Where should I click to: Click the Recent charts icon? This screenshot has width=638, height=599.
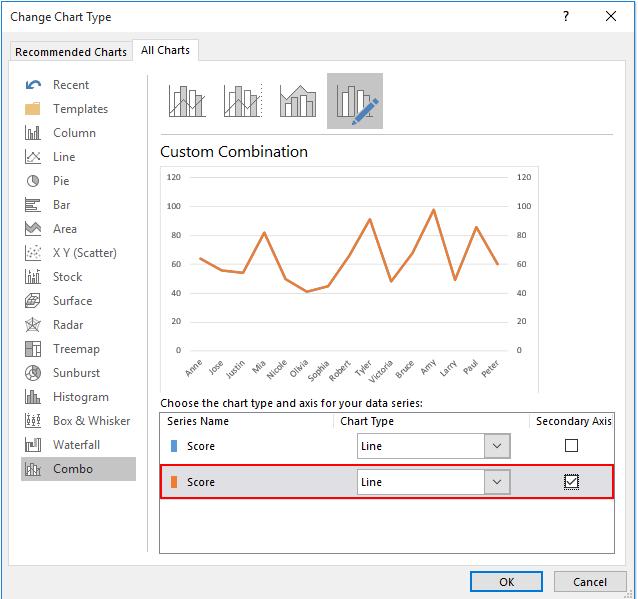click(x=33, y=85)
